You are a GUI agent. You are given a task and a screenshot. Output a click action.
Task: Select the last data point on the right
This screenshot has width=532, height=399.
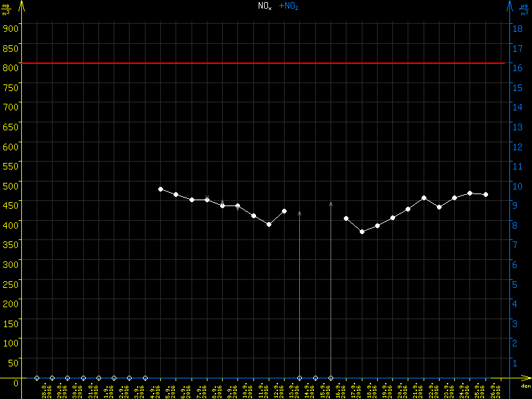click(486, 194)
